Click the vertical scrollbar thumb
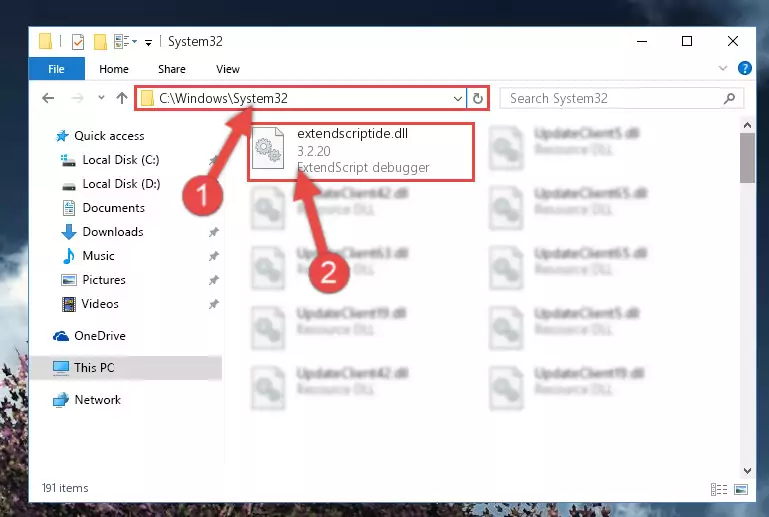 click(x=747, y=158)
